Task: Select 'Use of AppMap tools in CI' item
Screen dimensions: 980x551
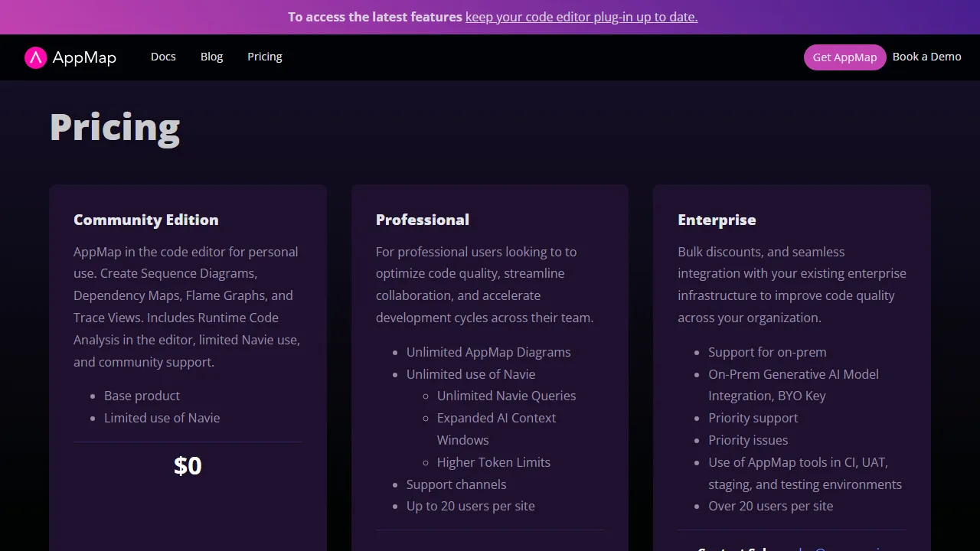Action: pyautogui.click(x=805, y=473)
